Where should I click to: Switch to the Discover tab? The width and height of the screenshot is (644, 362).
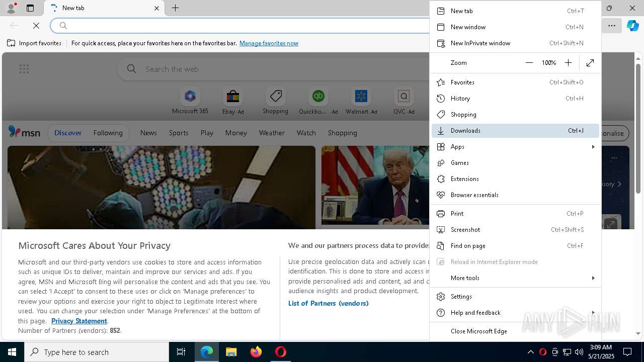pos(68,133)
